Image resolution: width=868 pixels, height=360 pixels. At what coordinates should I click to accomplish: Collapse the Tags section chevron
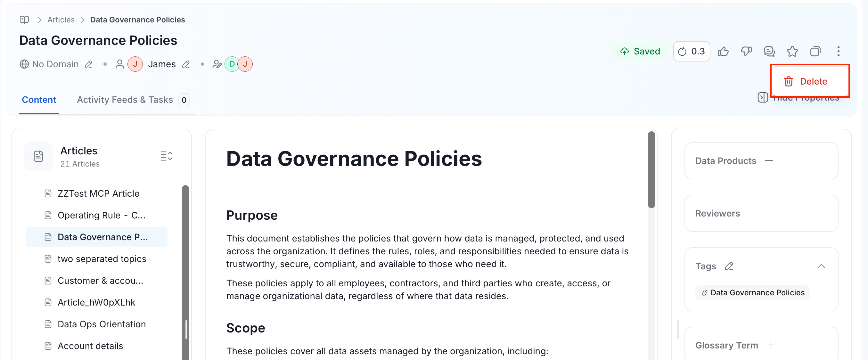[x=821, y=266]
